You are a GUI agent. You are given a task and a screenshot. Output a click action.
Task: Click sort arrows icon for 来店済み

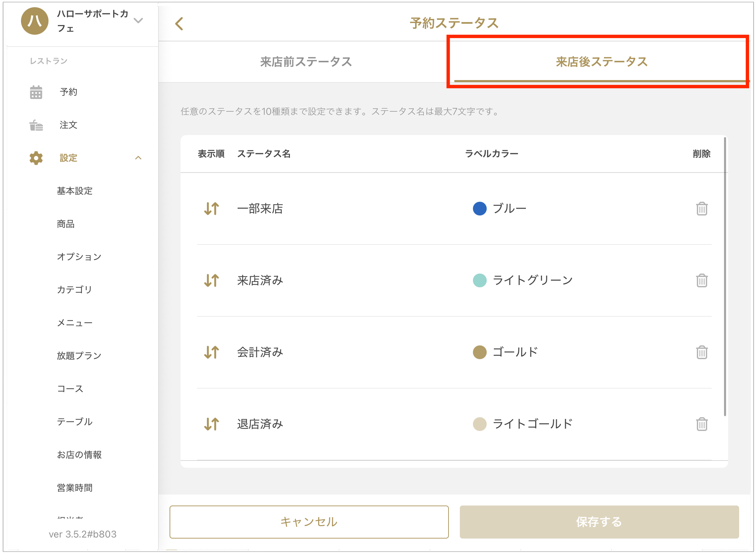211,280
